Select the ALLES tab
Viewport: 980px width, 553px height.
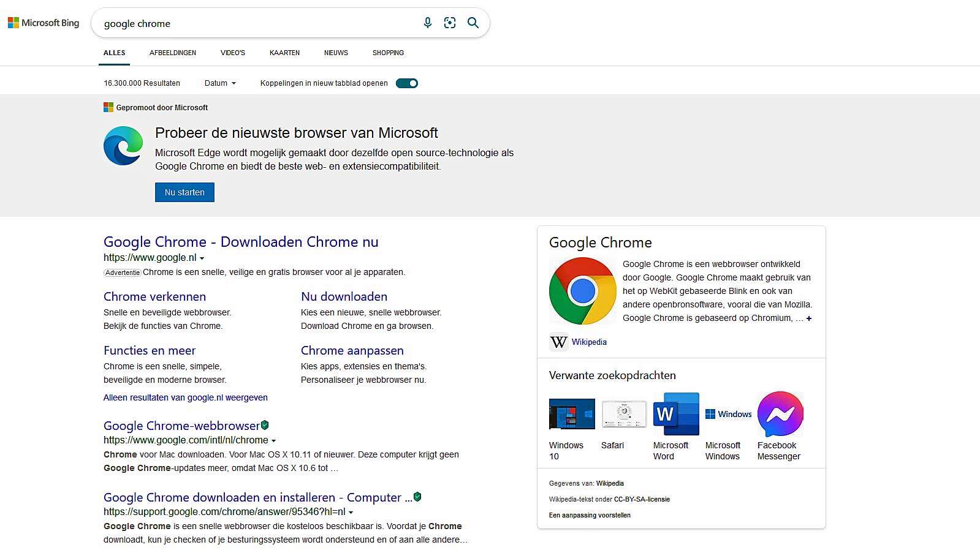[x=115, y=53]
